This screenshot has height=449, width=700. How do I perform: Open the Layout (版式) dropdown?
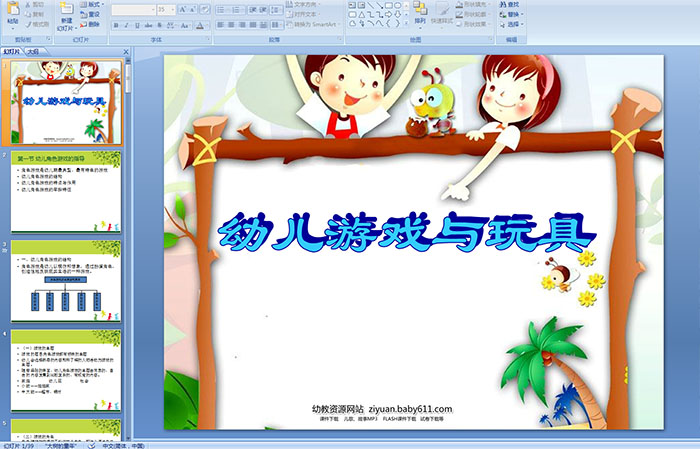(92, 4)
